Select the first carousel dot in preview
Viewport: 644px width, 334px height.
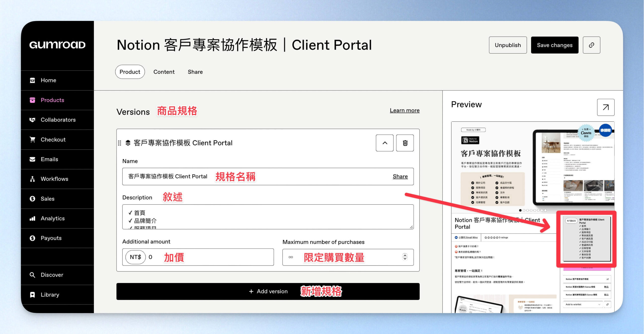click(520, 210)
